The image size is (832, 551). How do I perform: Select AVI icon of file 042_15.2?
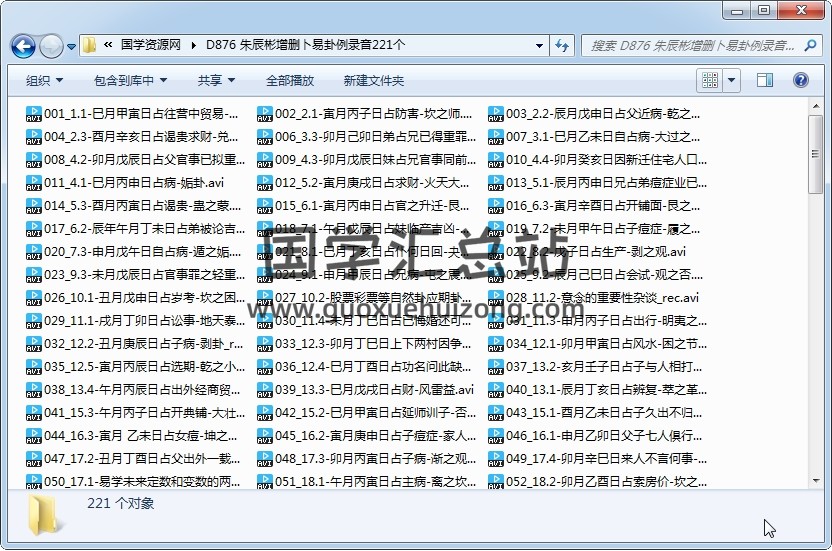264,414
